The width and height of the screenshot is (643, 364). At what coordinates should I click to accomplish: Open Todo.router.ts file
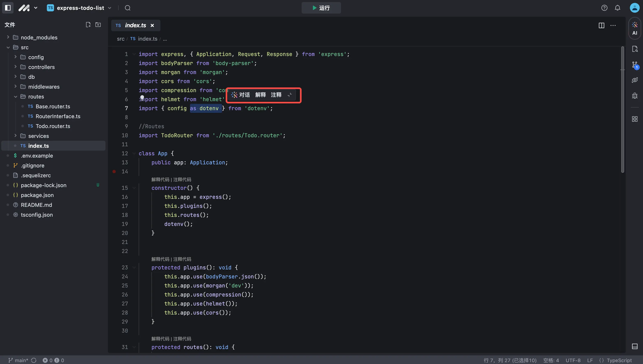point(53,126)
